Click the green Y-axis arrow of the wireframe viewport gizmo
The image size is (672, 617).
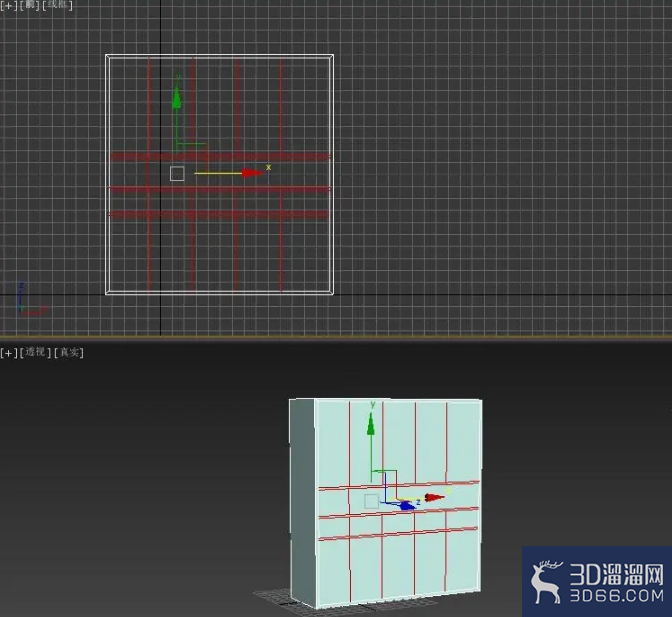tap(177, 97)
